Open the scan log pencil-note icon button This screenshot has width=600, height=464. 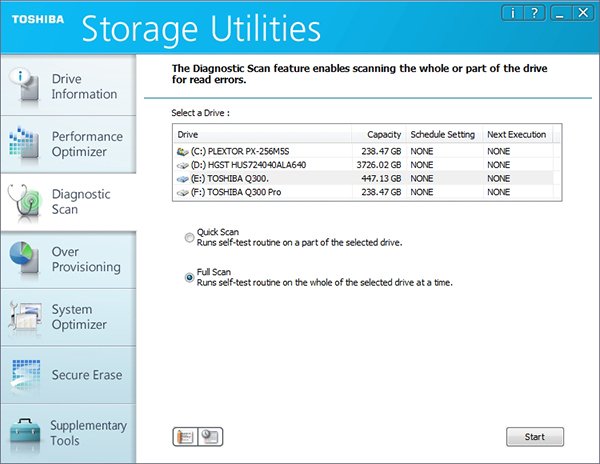pyautogui.click(x=185, y=436)
